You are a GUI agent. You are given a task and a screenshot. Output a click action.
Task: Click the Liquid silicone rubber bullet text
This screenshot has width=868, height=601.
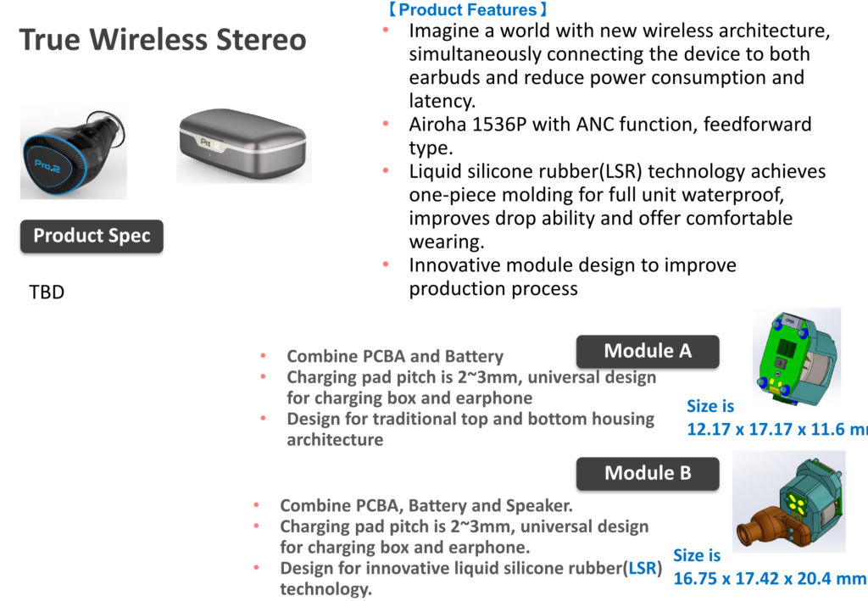click(x=617, y=207)
